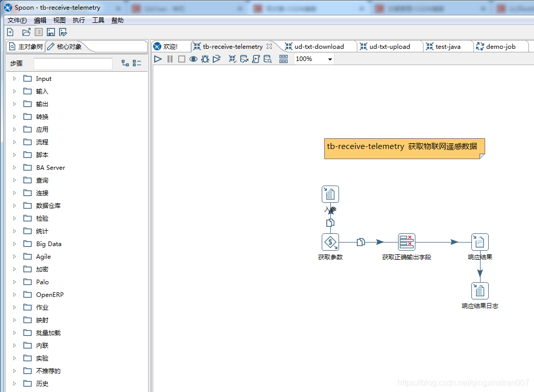
Task: Close the tb-receive-telemetry tab
Action: coord(270,46)
